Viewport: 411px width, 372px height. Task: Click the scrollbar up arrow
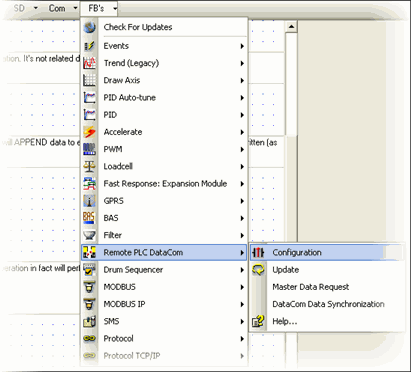[x=291, y=26]
